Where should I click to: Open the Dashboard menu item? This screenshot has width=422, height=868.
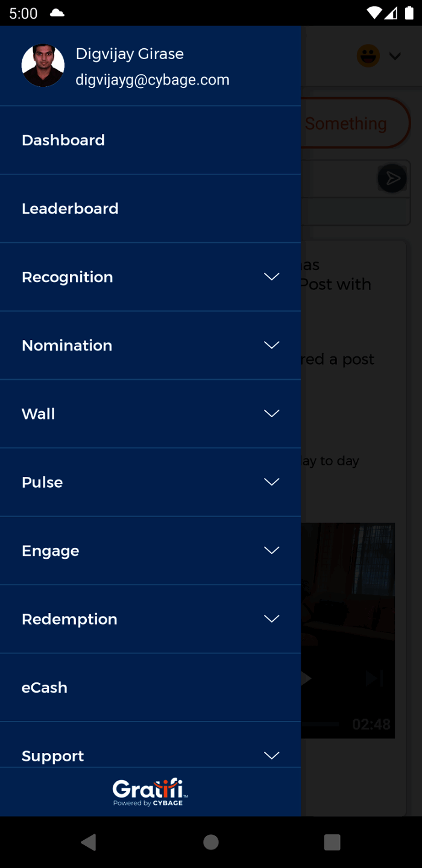(x=63, y=140)
